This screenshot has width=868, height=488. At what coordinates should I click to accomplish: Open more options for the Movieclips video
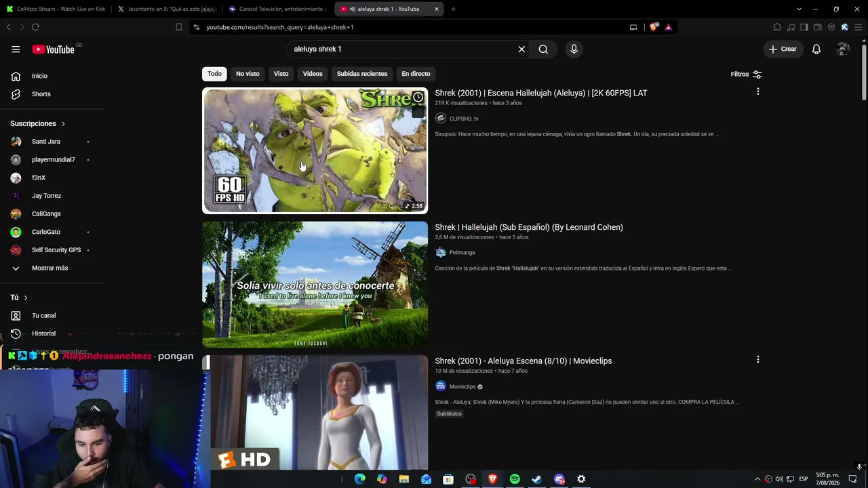[x=757, y=359]
